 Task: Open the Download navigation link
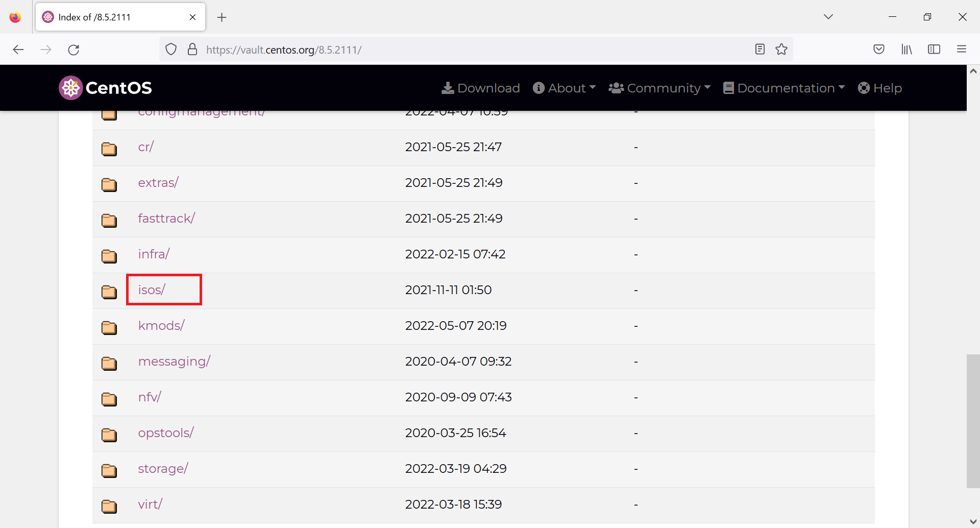pos(481,88)
